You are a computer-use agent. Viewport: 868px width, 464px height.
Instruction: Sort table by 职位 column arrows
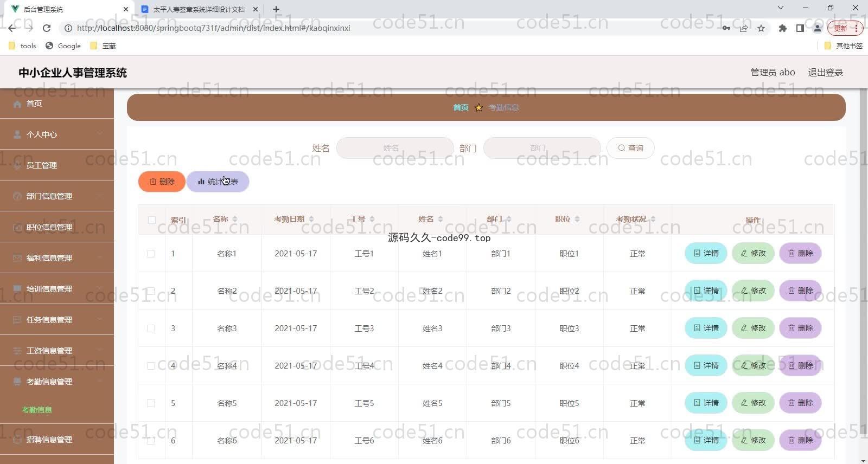(x=577, y=219)
